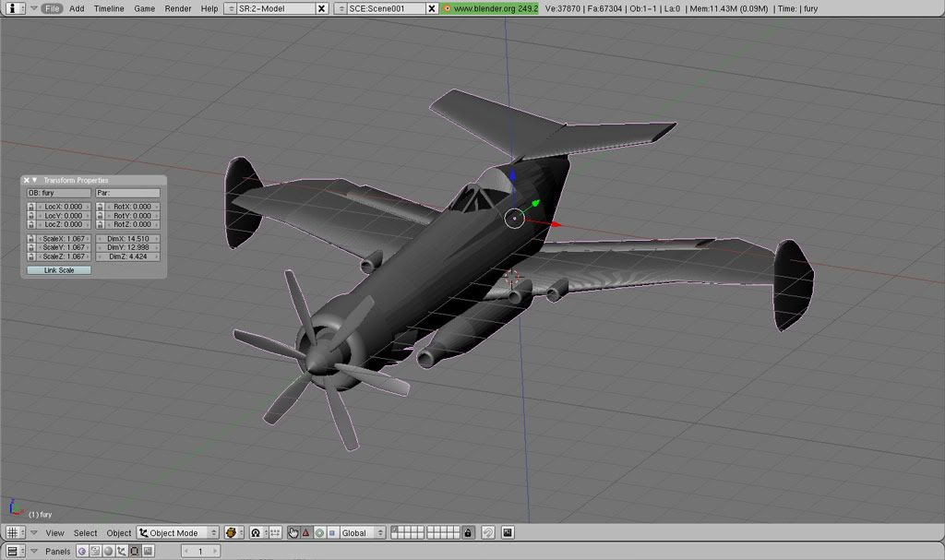
Task: Open the info window type selector icon
Action: point(15,8)
